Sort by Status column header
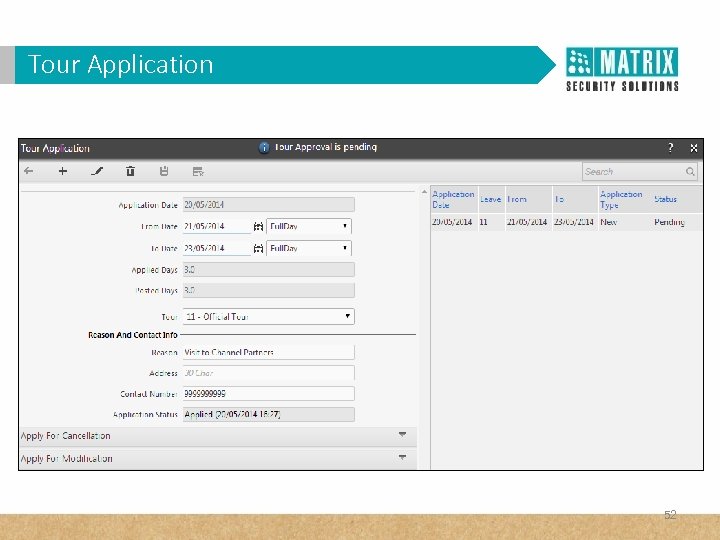Image resolution: width=720 pixels, height=540 pixels. [x=677, y=199]
